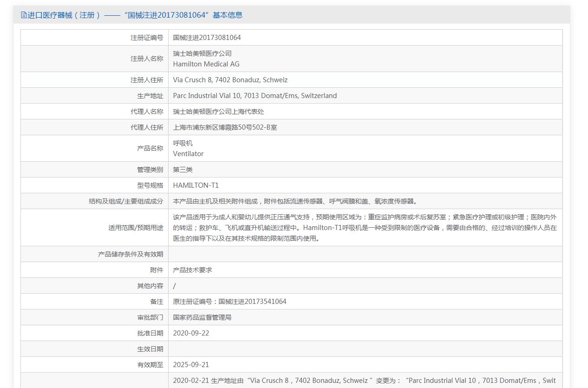
Task: Select the text 国家药品监督管理局
Action: [x=203, y=317]
